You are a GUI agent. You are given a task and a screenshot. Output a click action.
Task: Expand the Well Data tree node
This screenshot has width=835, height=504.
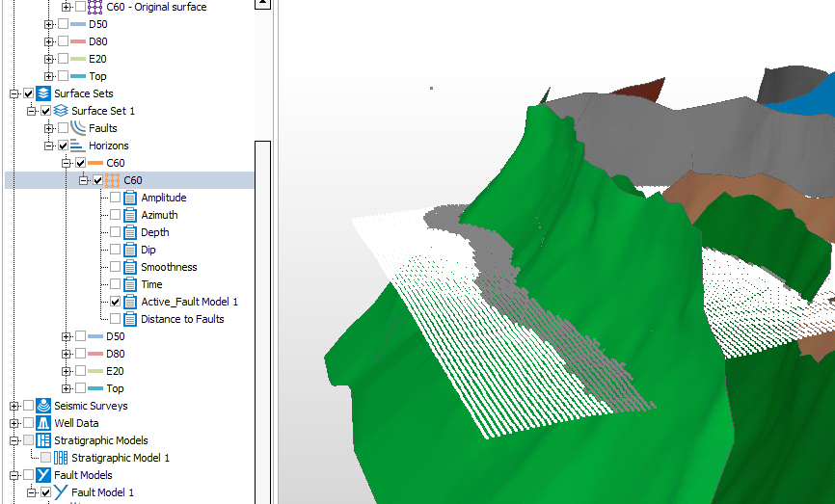(13, 423)
